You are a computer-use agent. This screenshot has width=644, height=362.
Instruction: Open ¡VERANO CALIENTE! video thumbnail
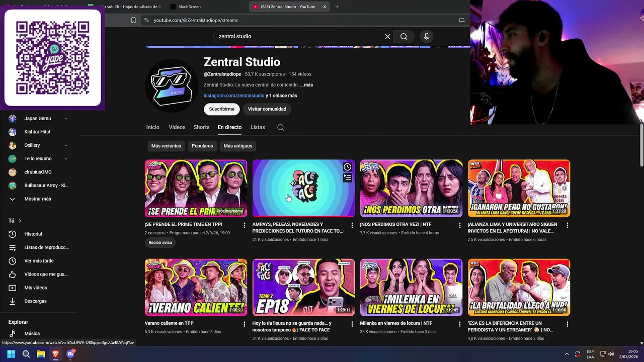pyautogui.click(x=196, y=288)
